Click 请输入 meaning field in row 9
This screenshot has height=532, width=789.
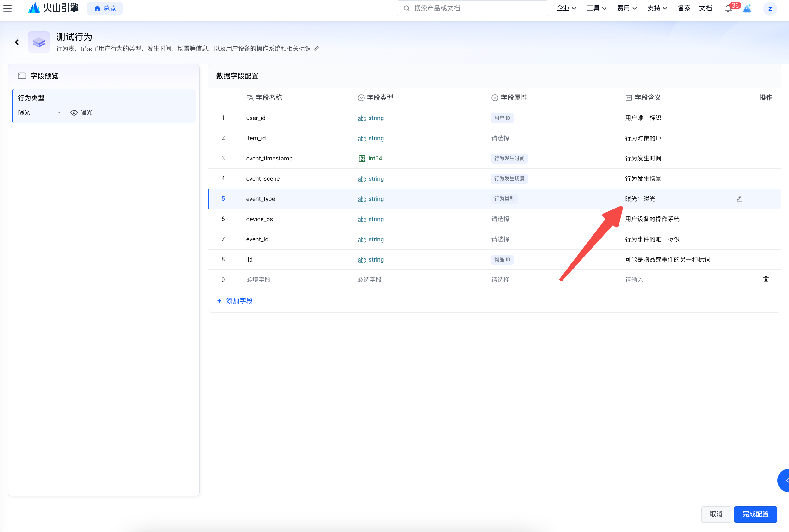coord(634,280)
